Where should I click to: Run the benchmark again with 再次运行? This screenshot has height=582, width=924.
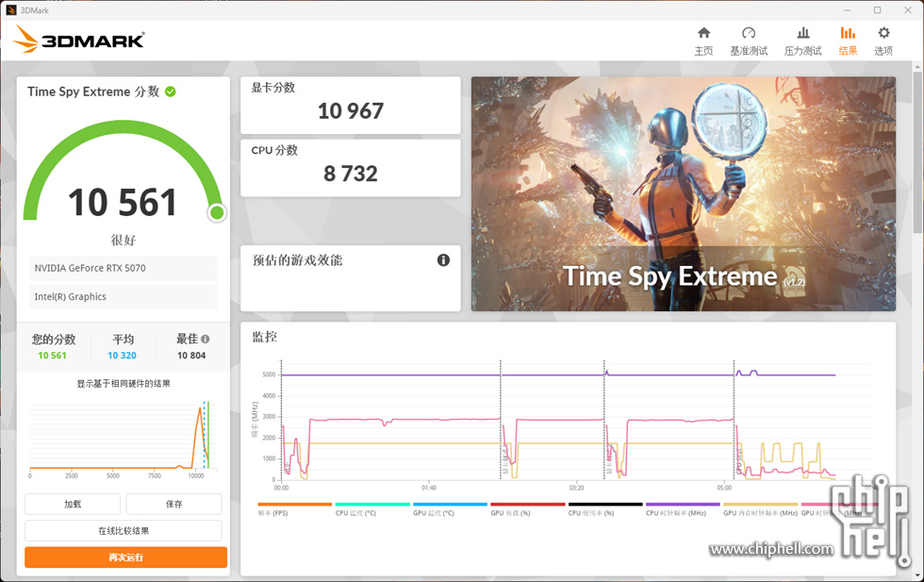125,557
